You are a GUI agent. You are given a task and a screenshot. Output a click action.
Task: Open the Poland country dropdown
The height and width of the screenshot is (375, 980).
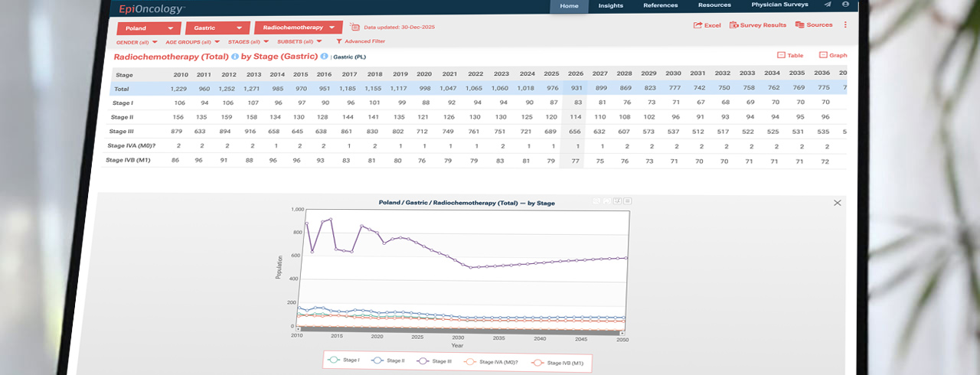coord(148,27)
